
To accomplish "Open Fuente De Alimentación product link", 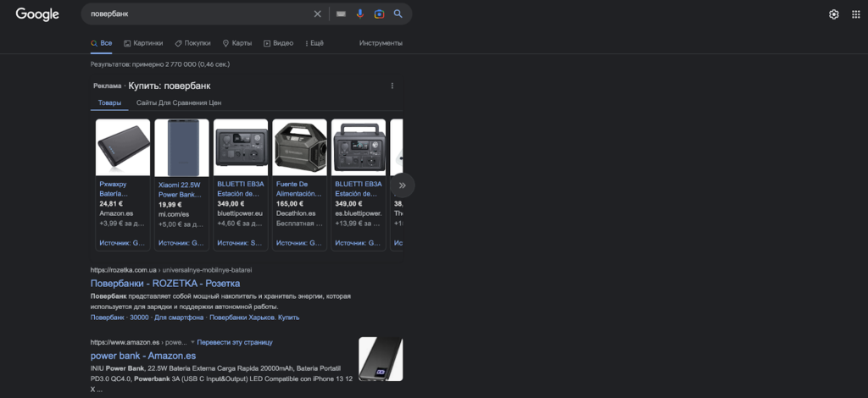I will [299, 189].
